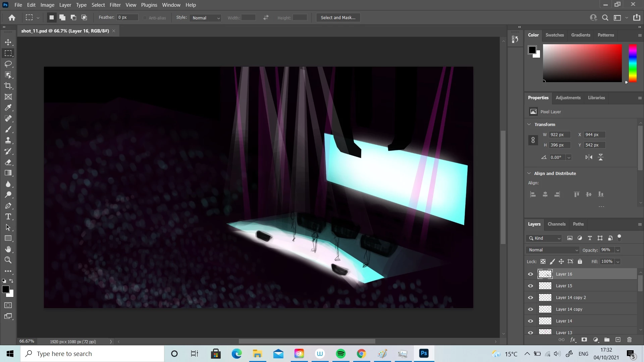Toggle the link width and height constraint

coord(533,140)
